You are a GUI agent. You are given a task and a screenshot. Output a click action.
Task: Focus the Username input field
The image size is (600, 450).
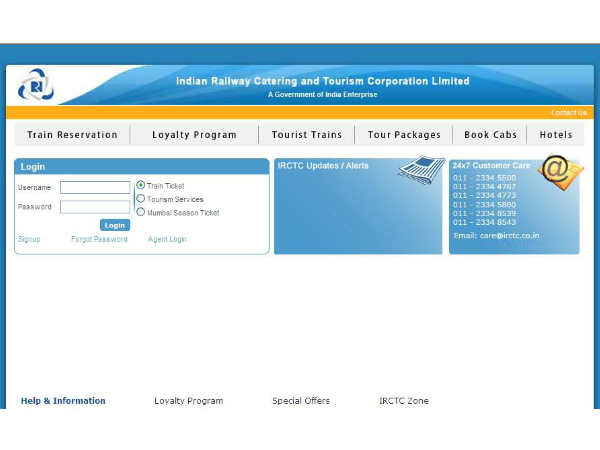coord(95,187)
